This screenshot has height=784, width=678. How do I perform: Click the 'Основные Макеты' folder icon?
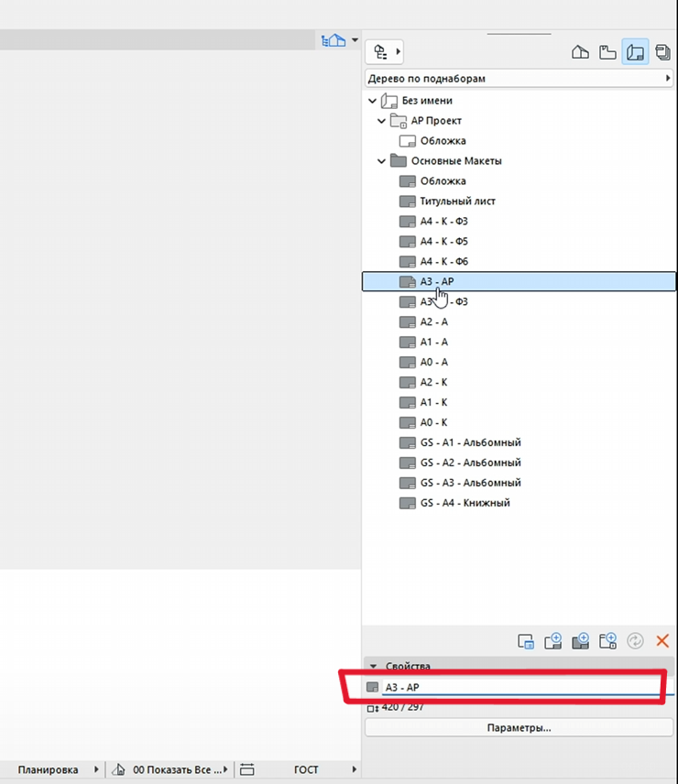[399, 160]
